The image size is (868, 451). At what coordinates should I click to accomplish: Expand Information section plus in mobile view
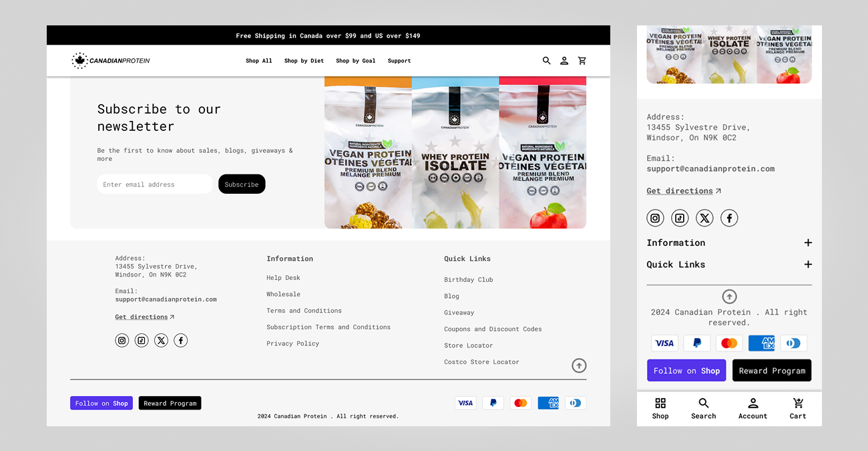(x=808, y=243)
